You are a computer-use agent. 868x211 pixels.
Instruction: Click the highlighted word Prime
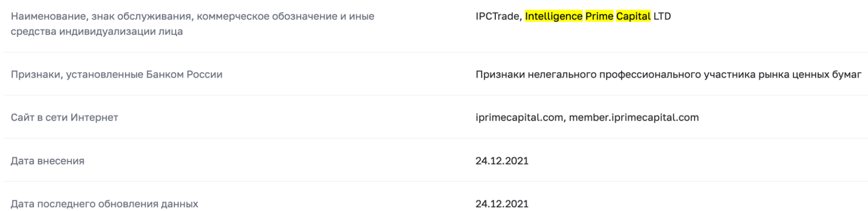point(599,16)
